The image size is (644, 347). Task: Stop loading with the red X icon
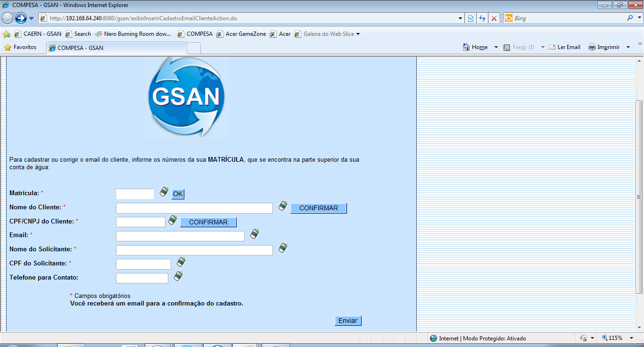pyautogui.click(x=494, y=18)
